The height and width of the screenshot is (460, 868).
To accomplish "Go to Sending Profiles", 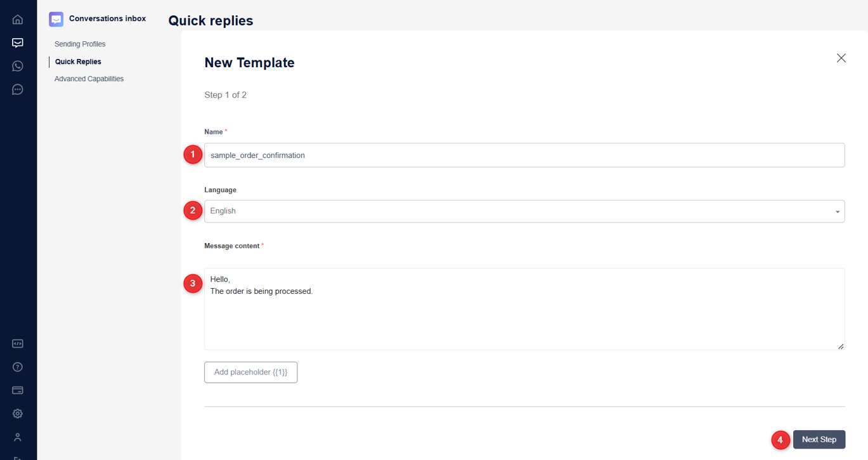I will (x=80, y=44).
